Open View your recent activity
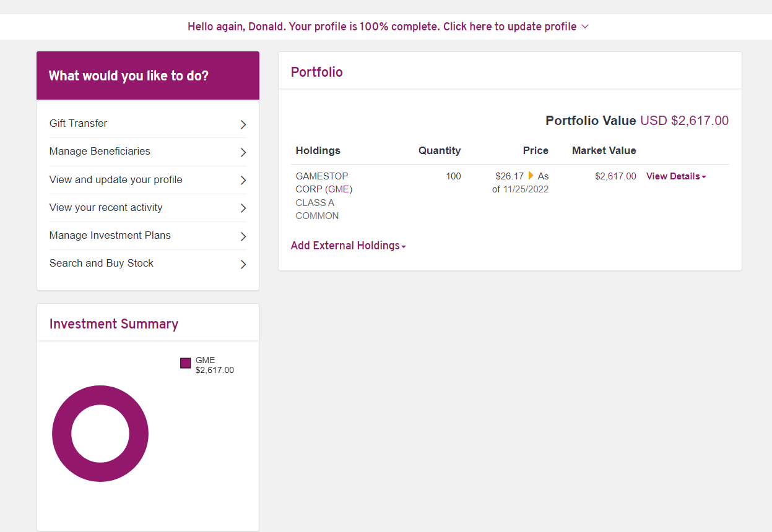Screen dimensions: 772x532 click(106, 208)
